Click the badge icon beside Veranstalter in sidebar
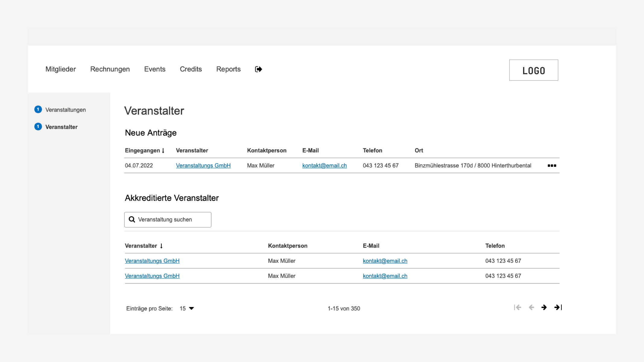 (x=38, y=127)
